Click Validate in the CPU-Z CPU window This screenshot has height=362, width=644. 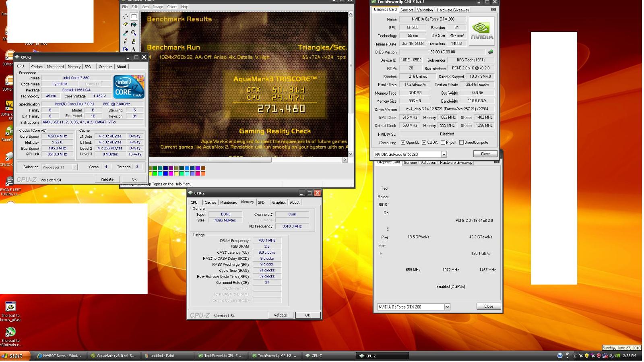107,180
